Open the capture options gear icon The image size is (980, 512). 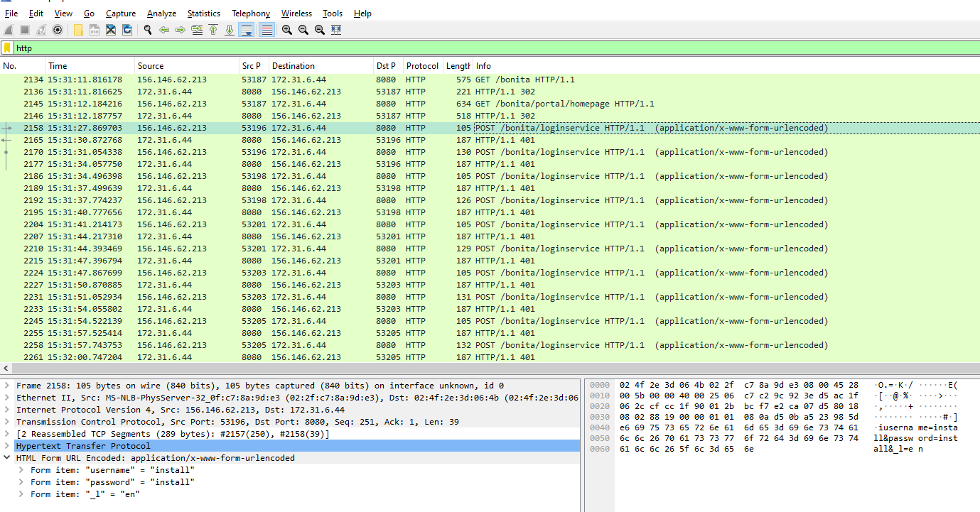[x=58, y=30]
